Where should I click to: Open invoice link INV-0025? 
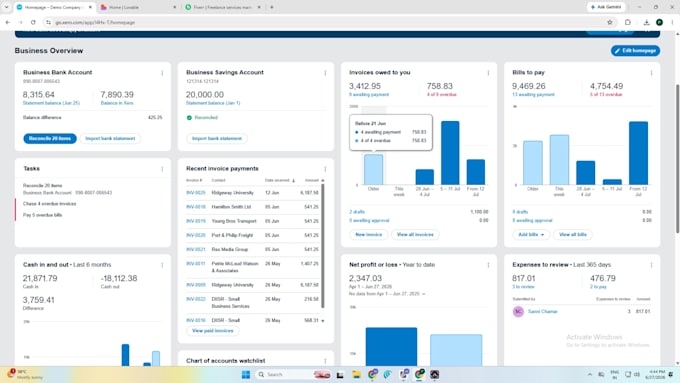196,193
